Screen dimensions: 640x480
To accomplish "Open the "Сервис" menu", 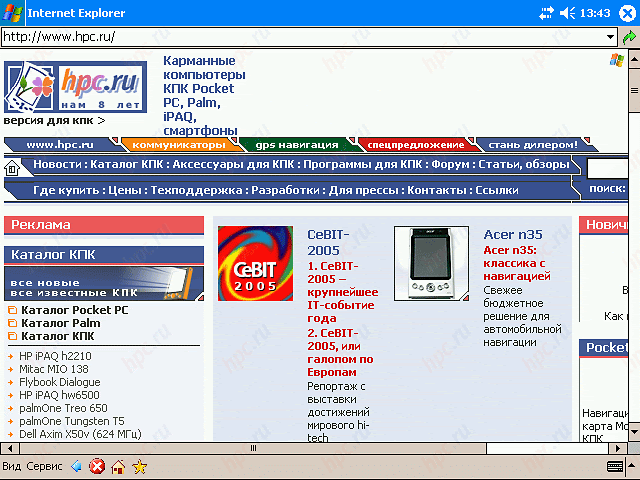I will 44,466.
